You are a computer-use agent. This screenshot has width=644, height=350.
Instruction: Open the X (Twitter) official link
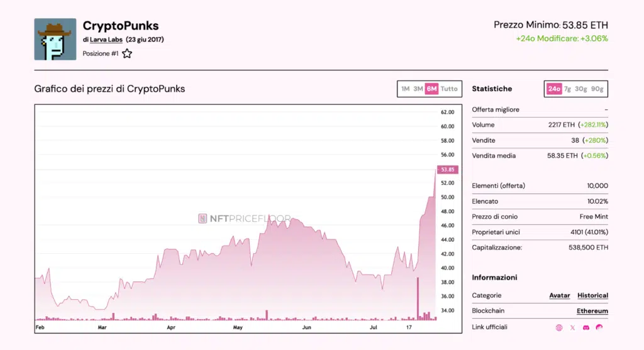coord(572,327)
